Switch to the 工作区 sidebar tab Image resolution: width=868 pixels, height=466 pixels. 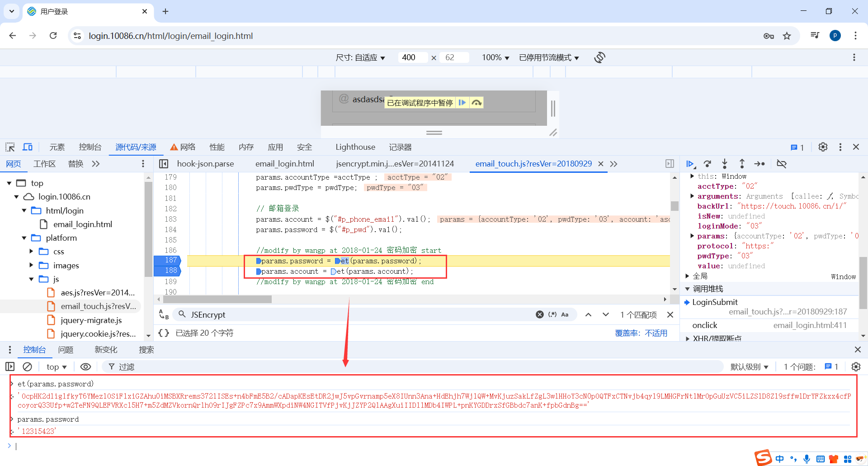pyautogui.click(x=44, y=164)
